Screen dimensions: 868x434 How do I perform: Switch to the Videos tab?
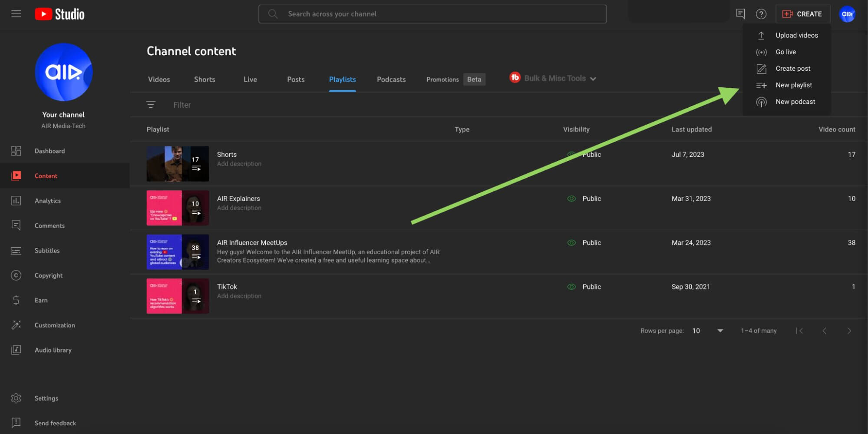point(159,80)
